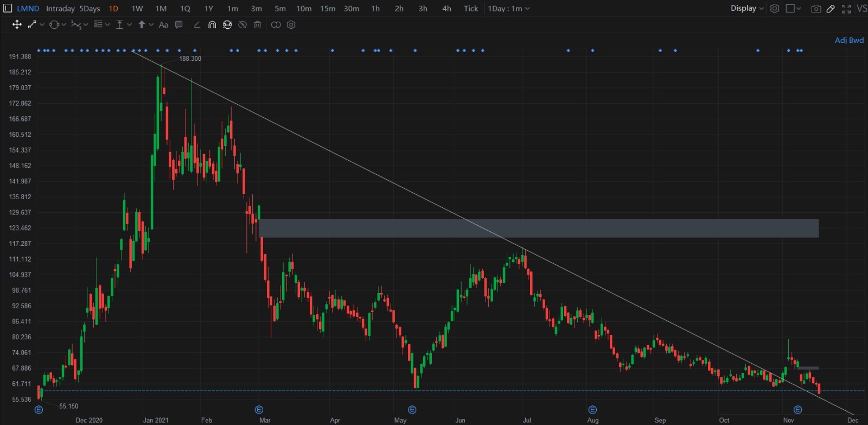Screen dimensions: 868x425
Task: Select the up arrow marker tool
Action: click(142, 24)
